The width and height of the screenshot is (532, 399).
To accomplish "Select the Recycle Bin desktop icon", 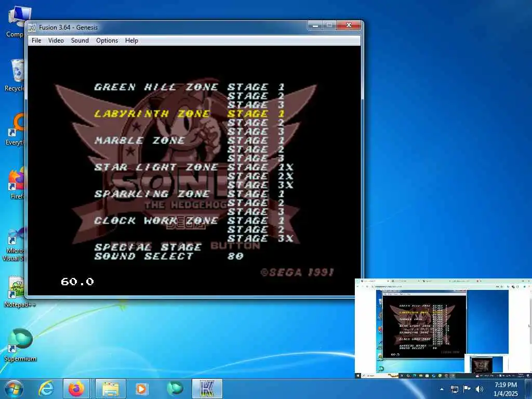I will coord(14,75).
